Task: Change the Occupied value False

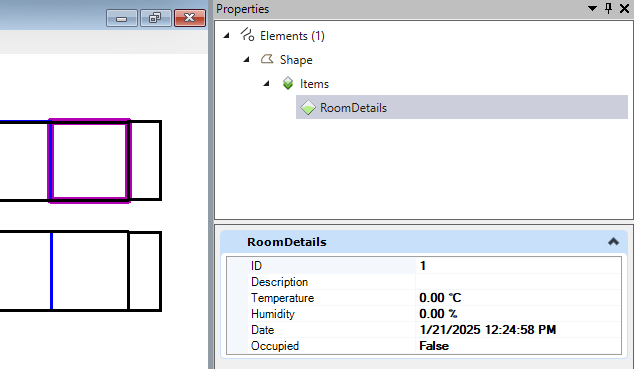Action: (518, 346)
